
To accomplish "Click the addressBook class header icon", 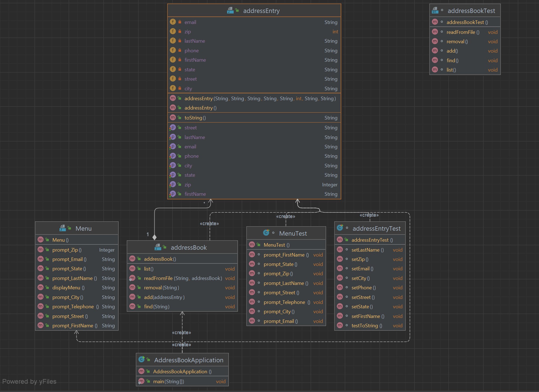I will coord(158,247).
